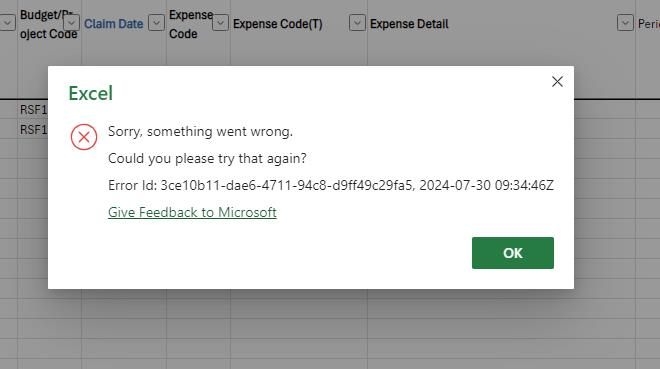Click the red error icon in dialog
This screenshot has height=369, width=660.
84,137
